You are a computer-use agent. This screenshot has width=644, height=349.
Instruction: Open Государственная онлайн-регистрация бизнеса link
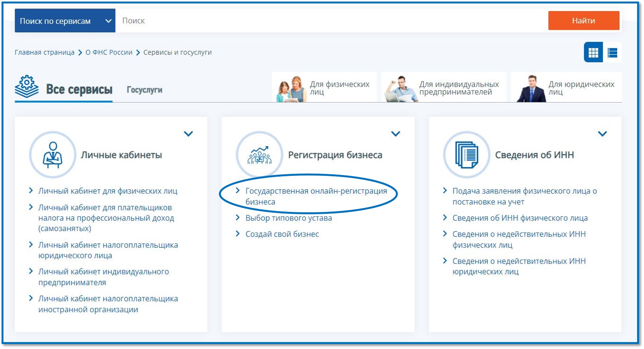[x=316, y=191]
